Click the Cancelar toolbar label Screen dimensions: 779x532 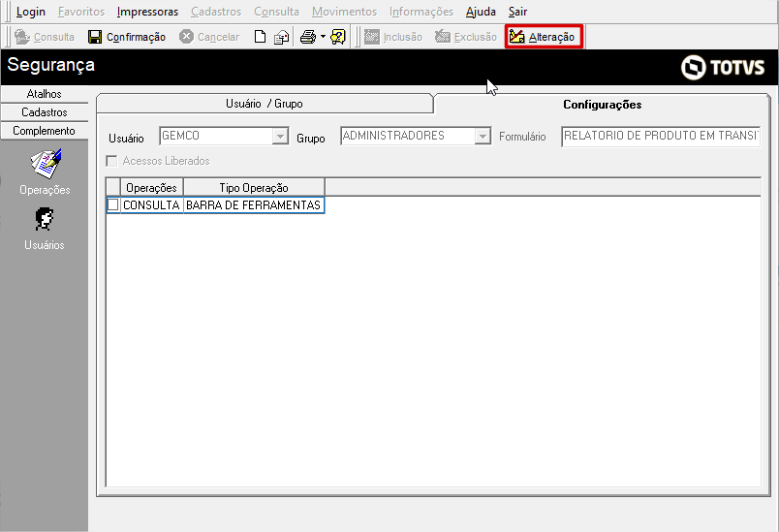[x=218, y=37]
